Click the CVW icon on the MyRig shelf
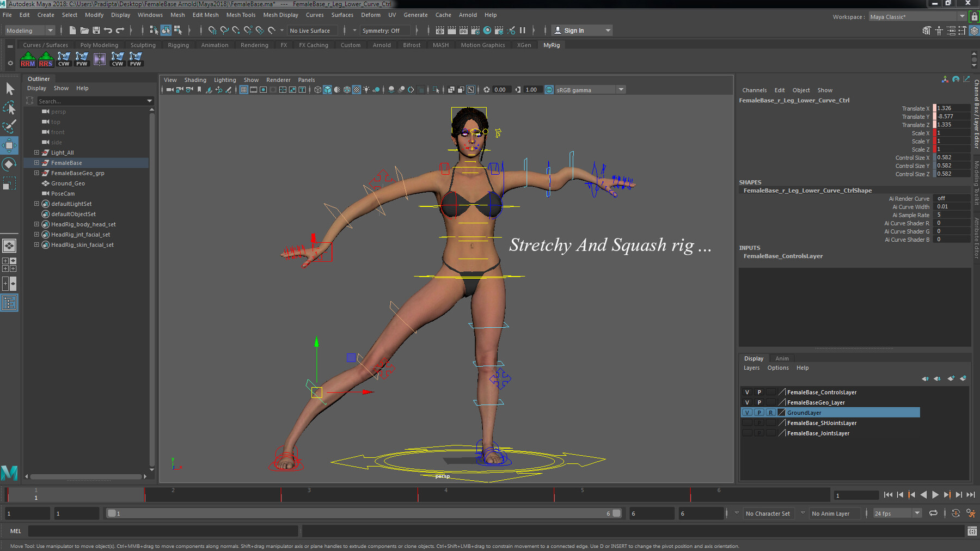 (64, 59)
